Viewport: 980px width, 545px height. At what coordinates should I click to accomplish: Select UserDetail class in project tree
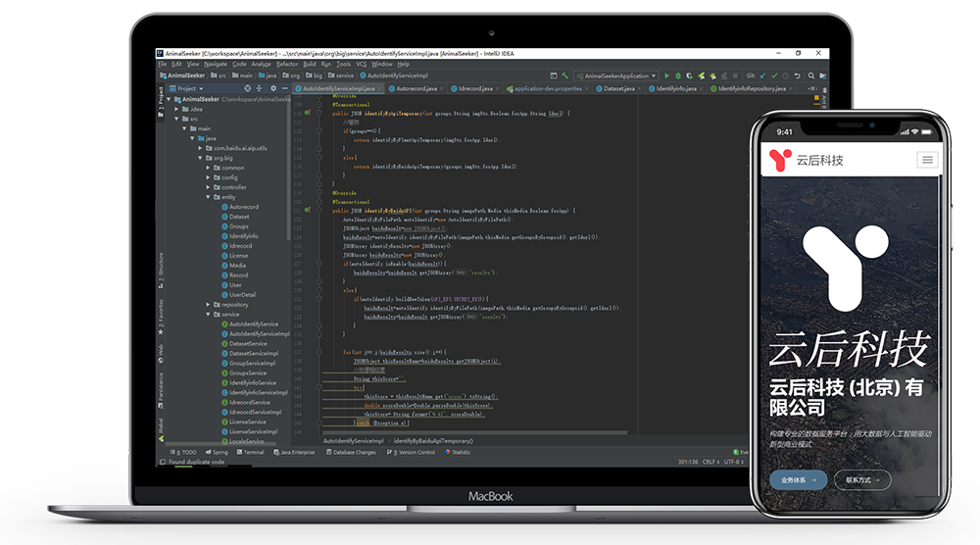click(x=238, y=294)
